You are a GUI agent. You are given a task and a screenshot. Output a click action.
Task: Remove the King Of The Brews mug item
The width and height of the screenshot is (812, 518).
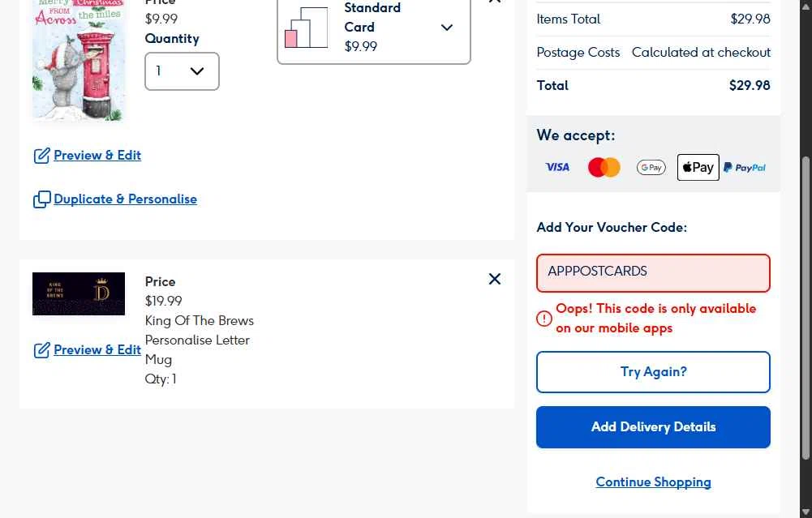pyautogui.click(x=495, y=279)
